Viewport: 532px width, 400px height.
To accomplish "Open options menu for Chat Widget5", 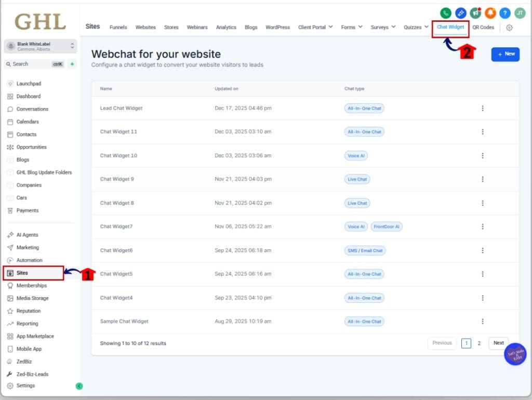I will click(x=483, y=274).
